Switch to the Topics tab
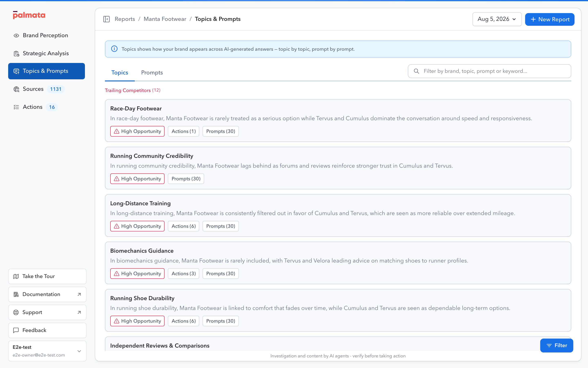Screen dimensions: 588x368 coord(120,73)
